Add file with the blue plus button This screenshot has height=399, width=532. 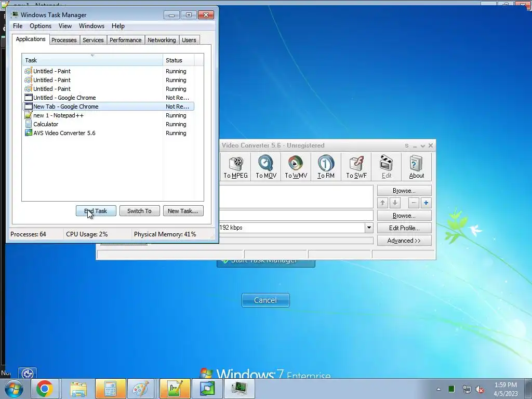pyautogui.click(x=426, y=203)
